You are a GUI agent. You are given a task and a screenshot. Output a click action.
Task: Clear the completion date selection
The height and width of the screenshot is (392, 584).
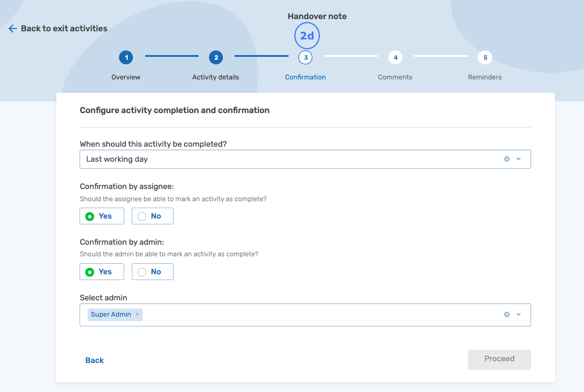[506, 159]
